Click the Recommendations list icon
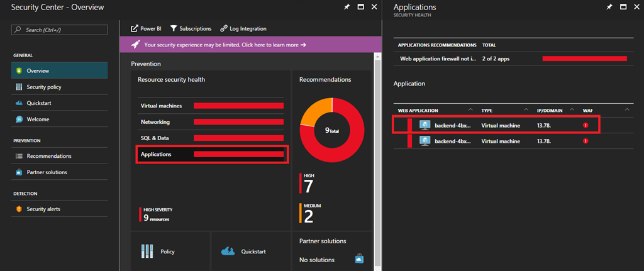This screenshot has height=271, width=644. [18, 156]
